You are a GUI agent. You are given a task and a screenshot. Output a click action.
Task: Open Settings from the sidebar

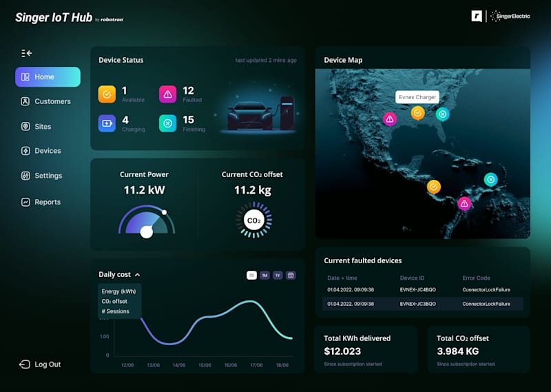click(x=41, y=176)
